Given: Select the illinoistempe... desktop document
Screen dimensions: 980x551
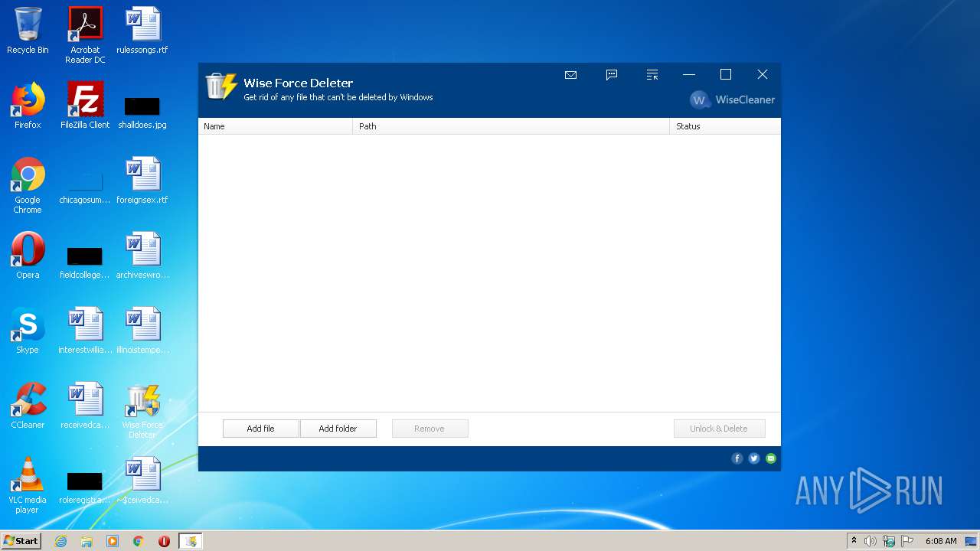Looking at the screenshot, I should [142, 331].
